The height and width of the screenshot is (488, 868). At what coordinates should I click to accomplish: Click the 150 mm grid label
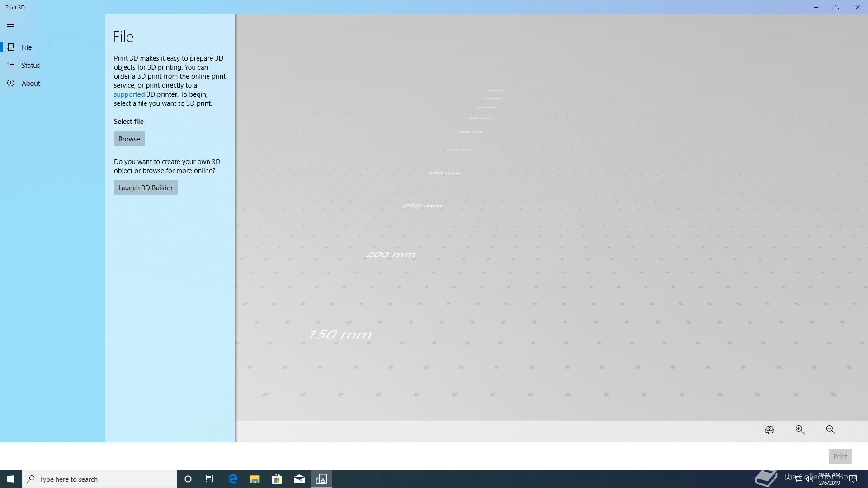coord(340,335)
